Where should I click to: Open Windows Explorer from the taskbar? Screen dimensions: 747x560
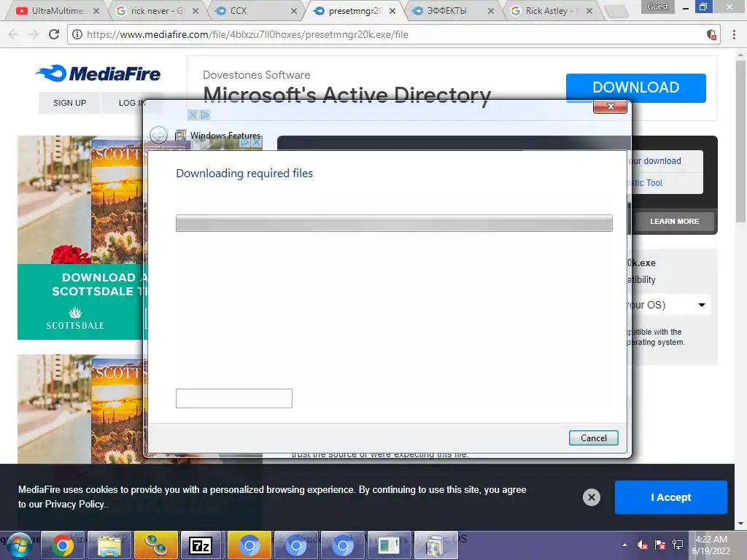[x=109, y=545]
